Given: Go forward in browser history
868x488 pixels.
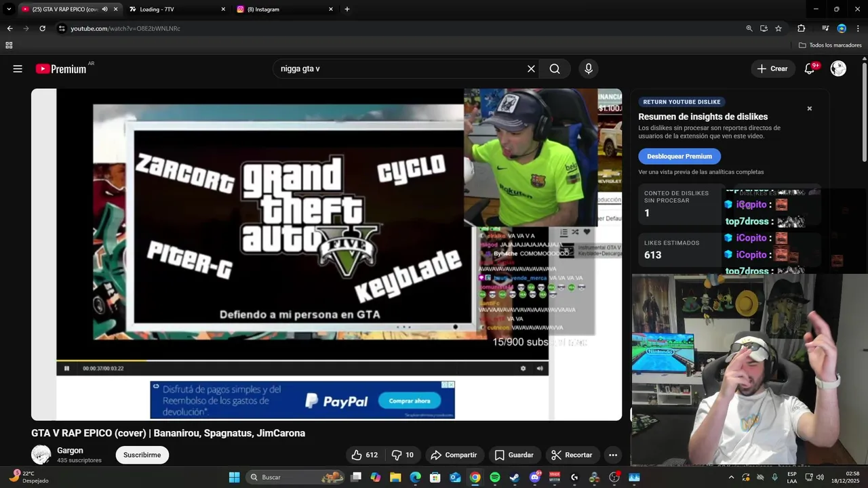Looking at the screenshot, I should pyautogui.click(x=26, y=28).
